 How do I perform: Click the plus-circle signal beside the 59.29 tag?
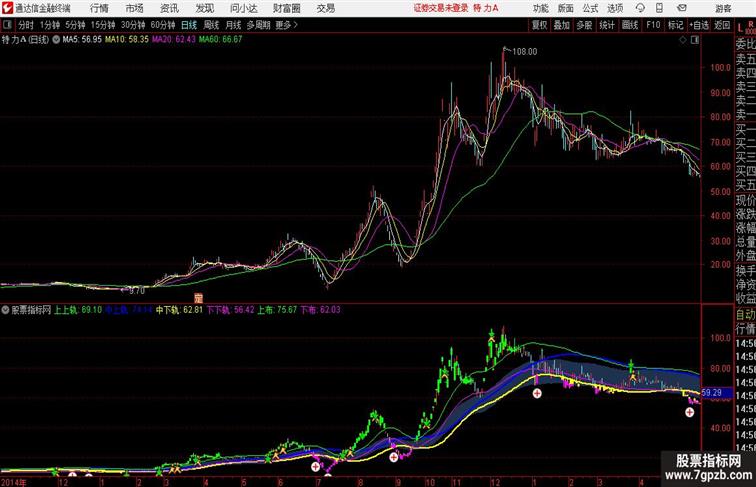[689, 412]
